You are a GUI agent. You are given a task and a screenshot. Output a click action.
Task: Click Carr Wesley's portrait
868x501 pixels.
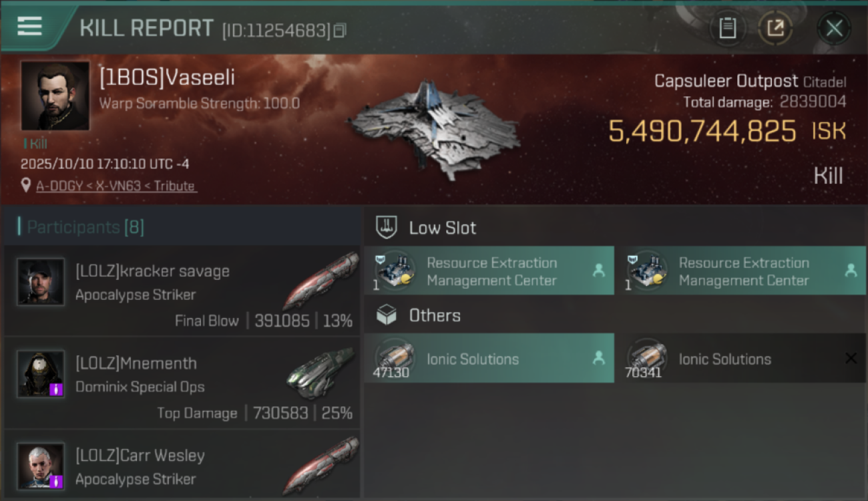coord(41,466)
